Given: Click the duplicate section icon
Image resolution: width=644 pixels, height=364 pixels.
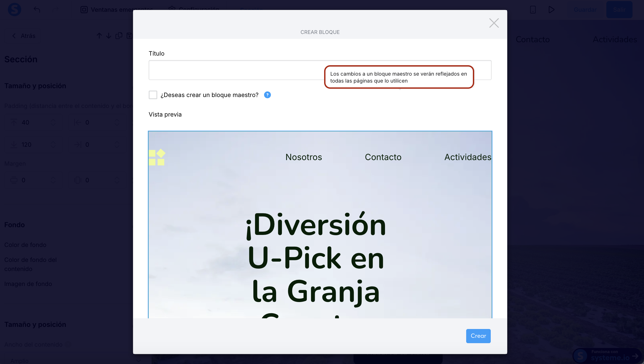Looking at the screenshot, I should [119, 36].
